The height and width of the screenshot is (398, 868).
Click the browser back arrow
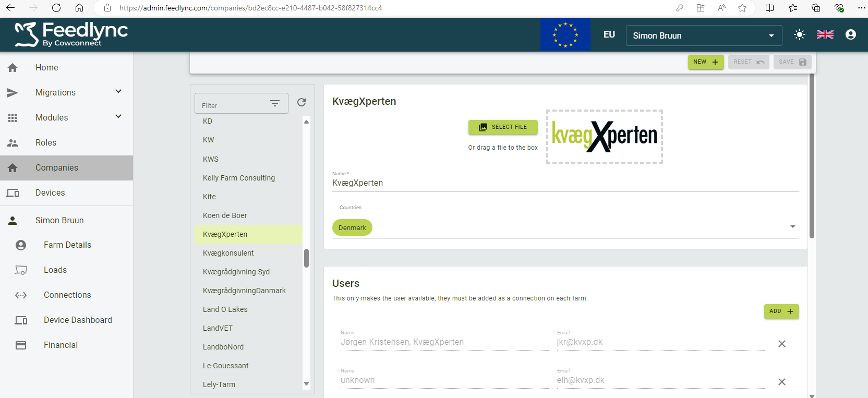pyautogui.click(x=10, y=8)
